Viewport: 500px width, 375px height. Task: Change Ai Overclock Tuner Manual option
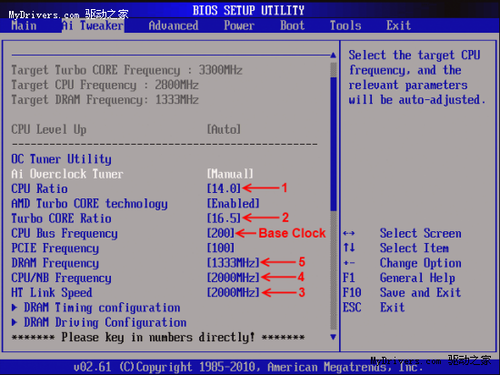230,174
